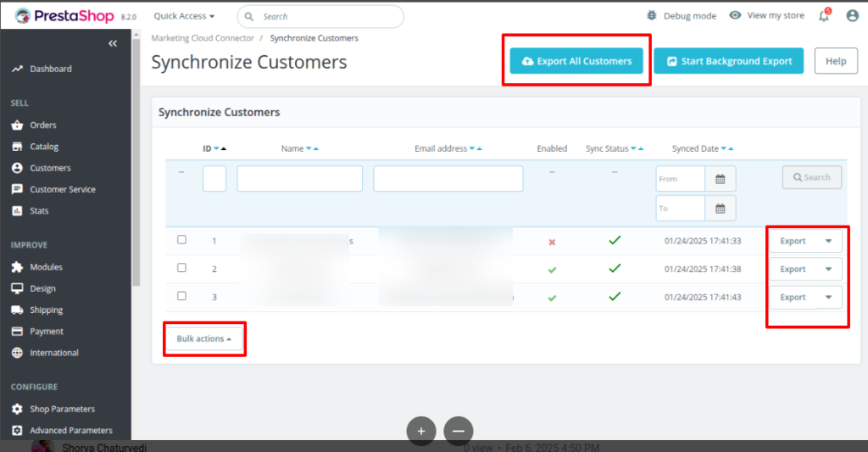868x452 pixels.
Task: Follow the Marketing Cloud Connector breadcrumb
Action: tap(203, 38)
